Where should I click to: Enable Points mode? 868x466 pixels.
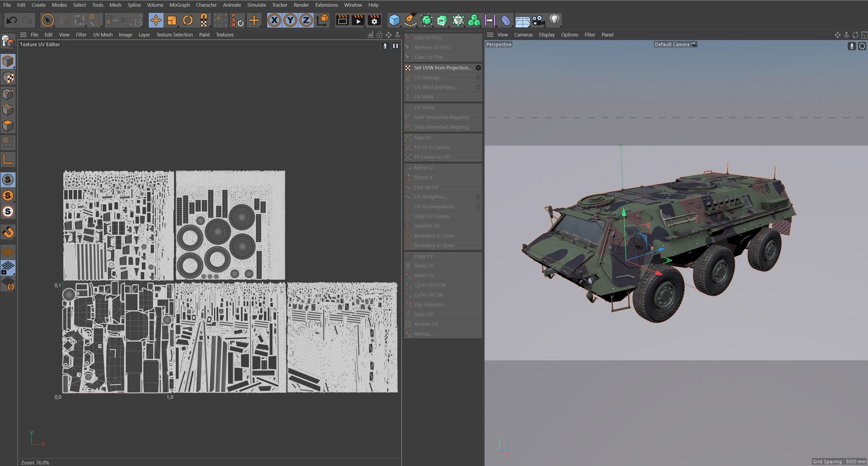coord(8,94)
